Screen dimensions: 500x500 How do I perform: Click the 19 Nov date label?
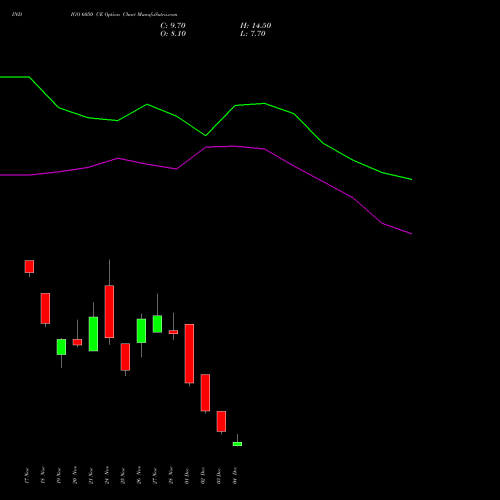(x=59, y=475)
